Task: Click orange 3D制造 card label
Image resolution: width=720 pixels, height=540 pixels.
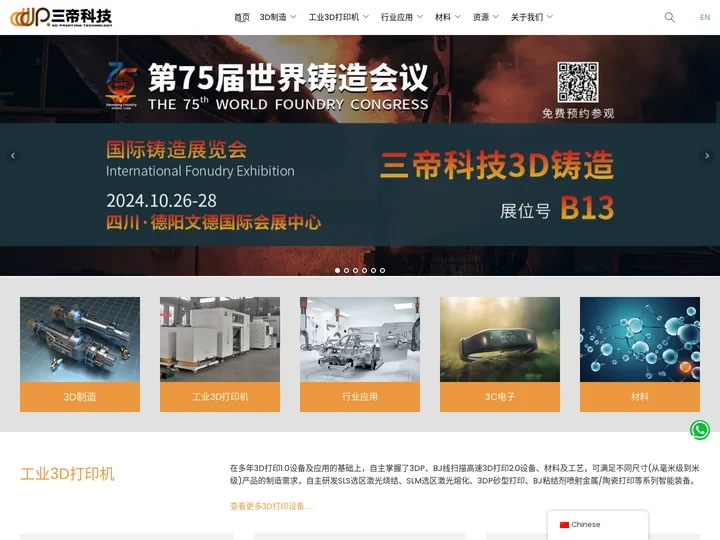Action: point(80,397)
